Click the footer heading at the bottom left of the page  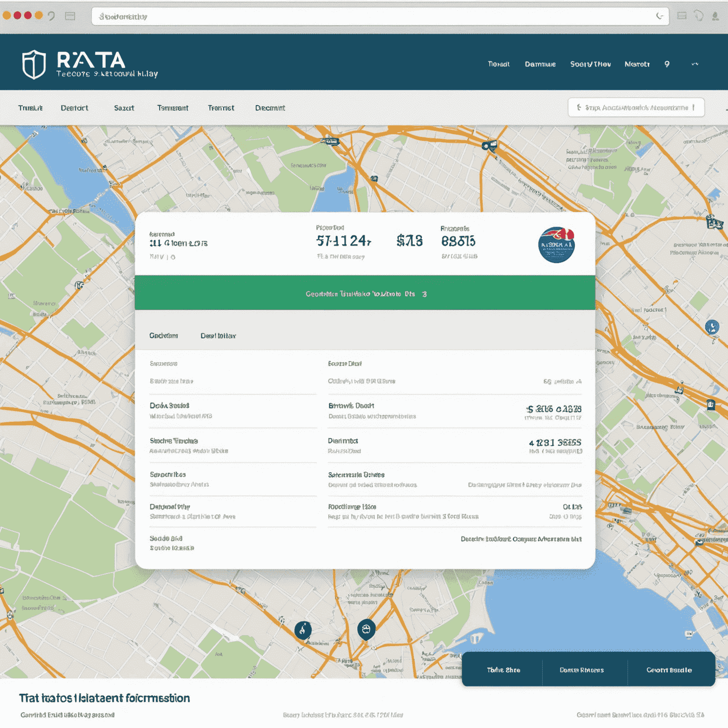click(104, 698)
